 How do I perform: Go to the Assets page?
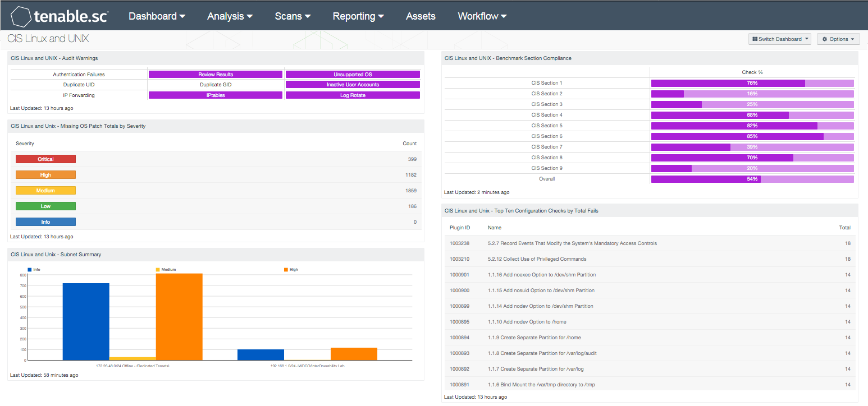tap(421, 16)
